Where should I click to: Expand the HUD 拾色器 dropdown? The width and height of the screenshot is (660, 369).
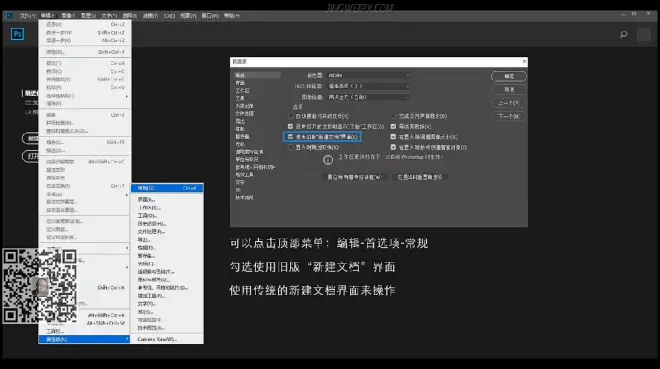tap(368, 86)
